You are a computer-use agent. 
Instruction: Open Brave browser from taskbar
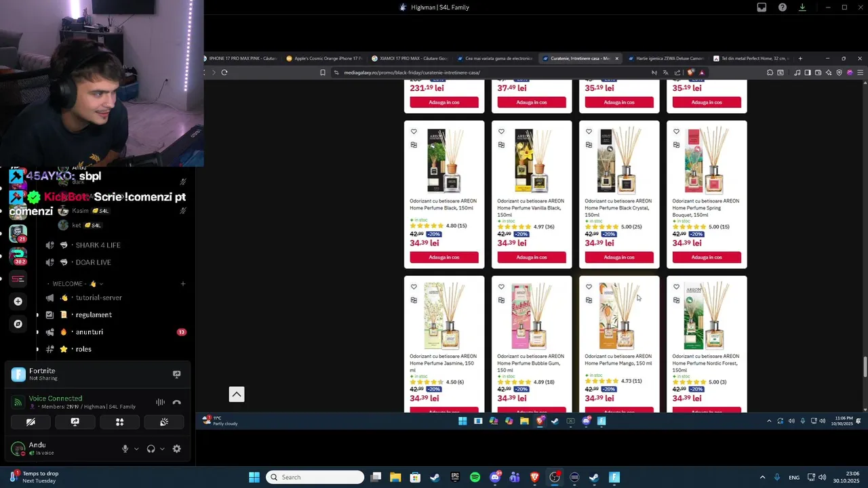[534, 477]
